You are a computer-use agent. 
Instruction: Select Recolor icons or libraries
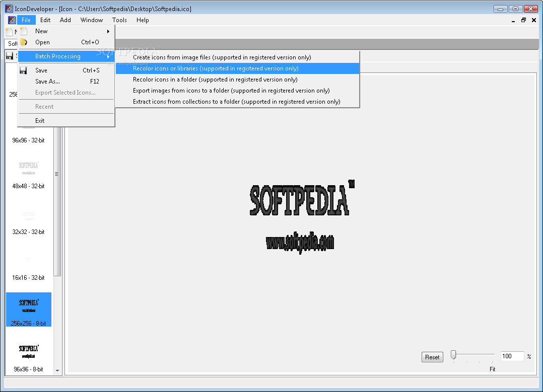237,68
